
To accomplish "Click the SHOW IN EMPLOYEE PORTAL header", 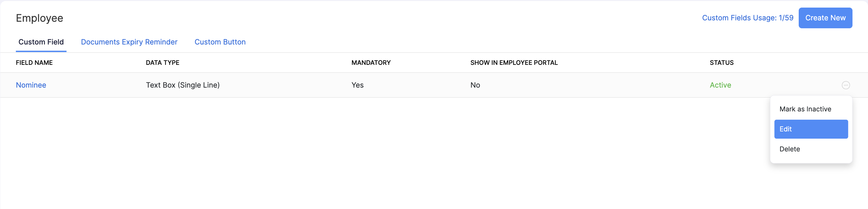I will coord(514,63).
